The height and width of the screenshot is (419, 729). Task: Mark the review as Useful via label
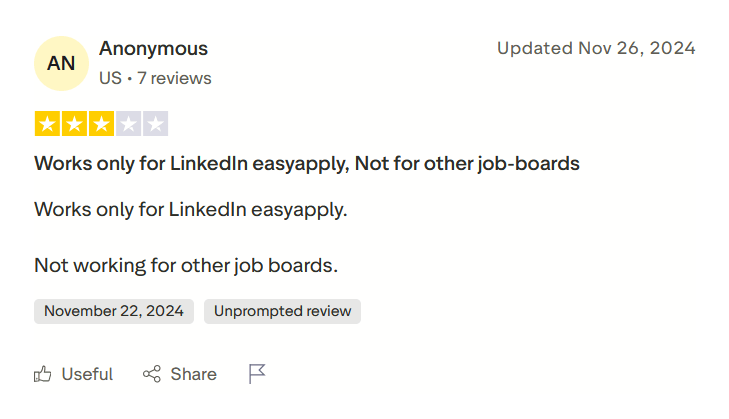(x=87, y=374)
